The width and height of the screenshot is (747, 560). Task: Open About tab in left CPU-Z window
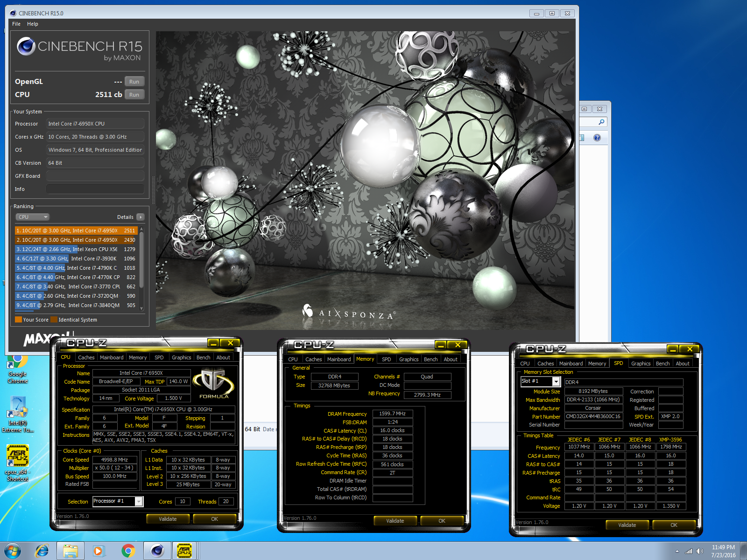[x=223, y=357]
